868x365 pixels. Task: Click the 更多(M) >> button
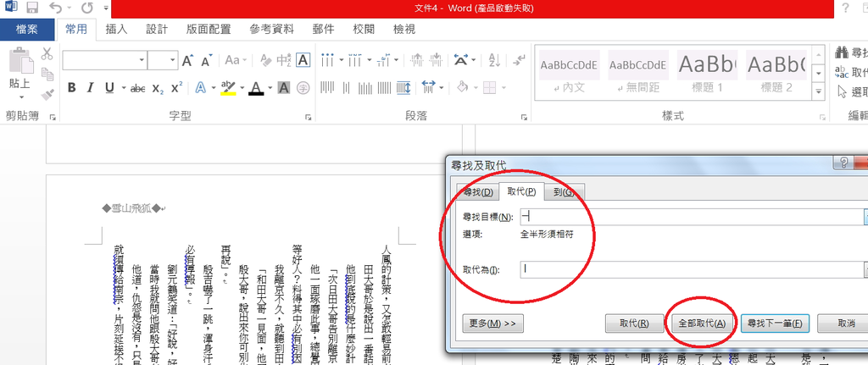click(492, 323)
